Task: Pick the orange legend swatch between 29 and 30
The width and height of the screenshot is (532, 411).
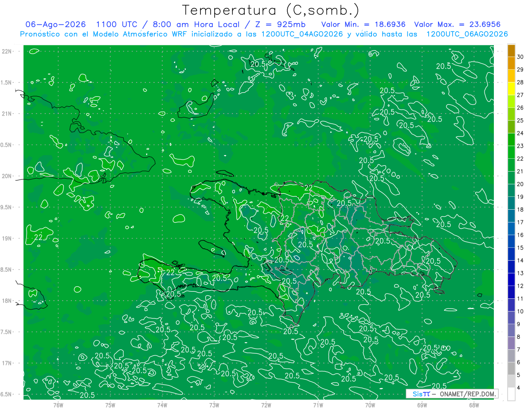Action: point(511,63)
